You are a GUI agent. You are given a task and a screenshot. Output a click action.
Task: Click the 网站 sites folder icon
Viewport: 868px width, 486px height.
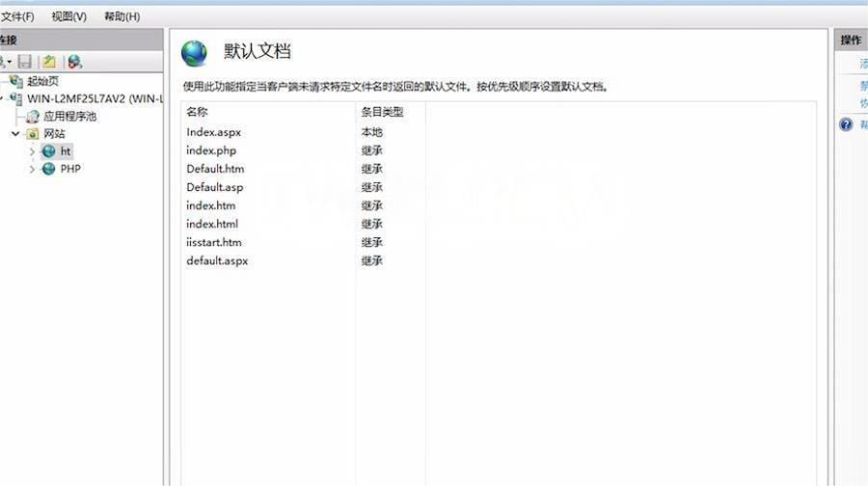33,134
